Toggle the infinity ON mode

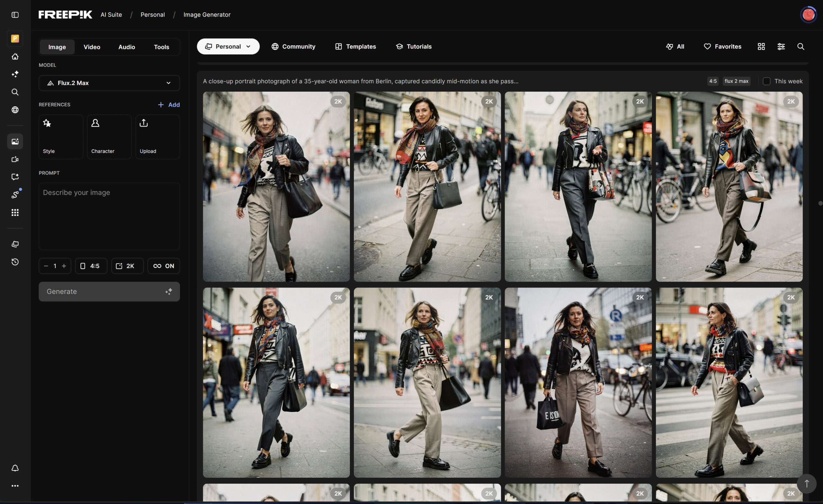pos(163,266)
